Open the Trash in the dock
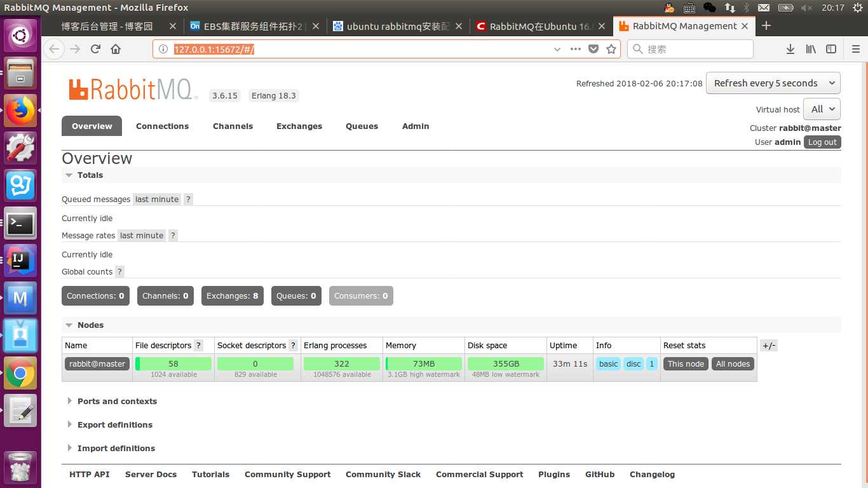This screenshot has height=488, width=868. [x=21, y=468]
